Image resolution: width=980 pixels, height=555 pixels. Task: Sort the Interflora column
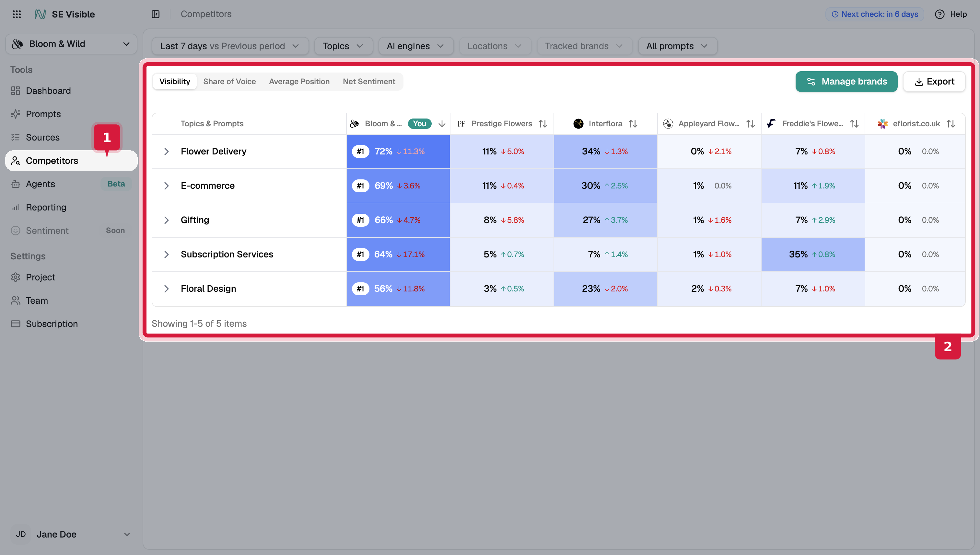[x=633, y=123]
